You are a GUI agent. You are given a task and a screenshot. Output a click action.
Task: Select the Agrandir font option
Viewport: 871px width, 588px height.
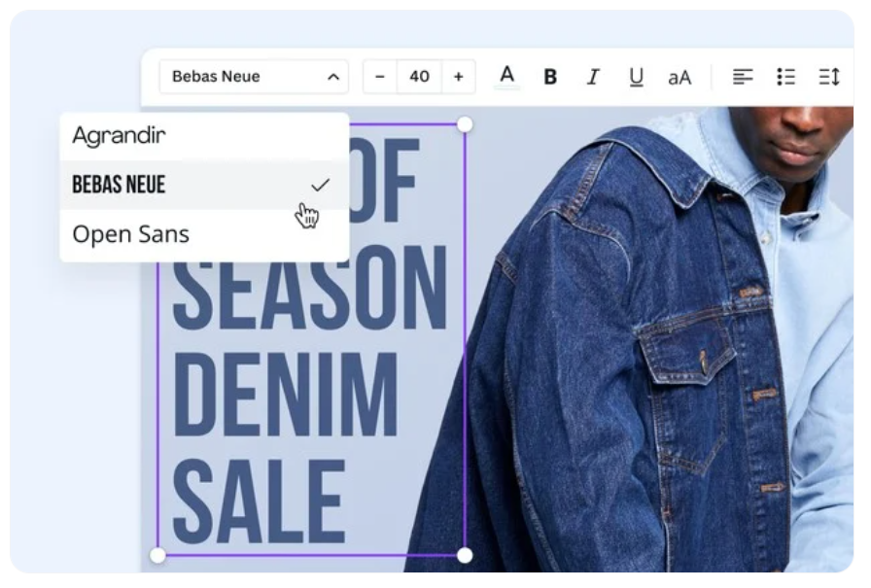coord(204,136)
